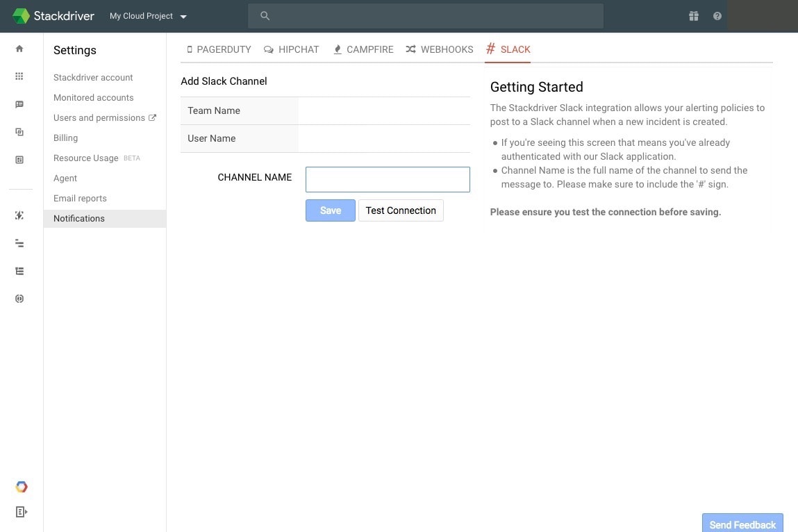798x532 pixels.
Task: Open the overlapping squares groups sidebar icon
Action: point(19,132)
